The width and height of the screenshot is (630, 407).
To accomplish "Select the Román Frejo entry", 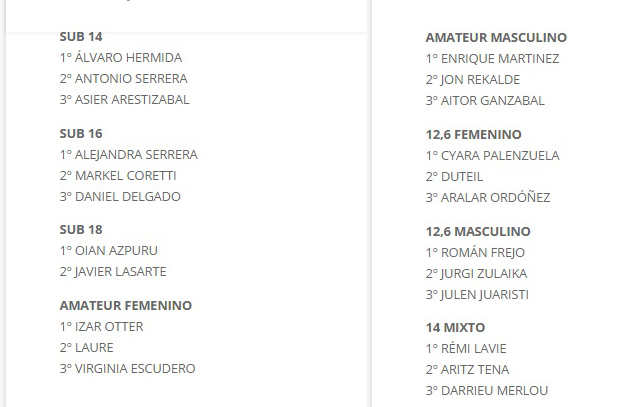I will coord(475,253).
